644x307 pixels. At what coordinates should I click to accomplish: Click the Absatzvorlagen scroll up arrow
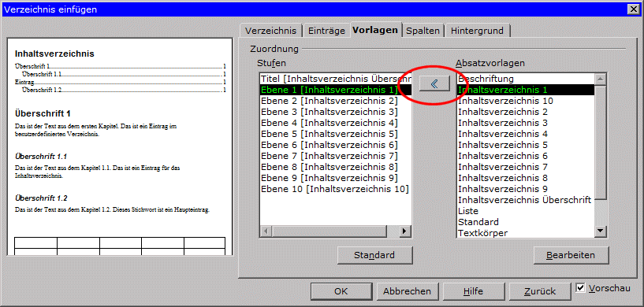coord(601,79)
